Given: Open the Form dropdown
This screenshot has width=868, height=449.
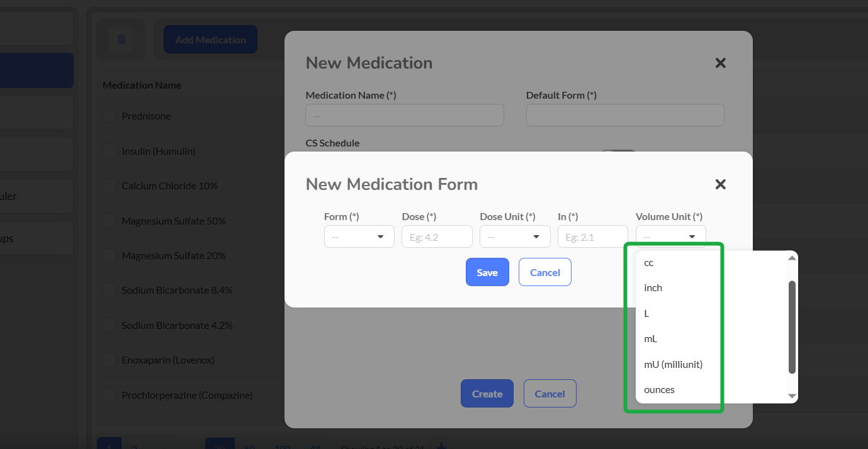Looking at the screenshot, I should [x=359, y=236].
